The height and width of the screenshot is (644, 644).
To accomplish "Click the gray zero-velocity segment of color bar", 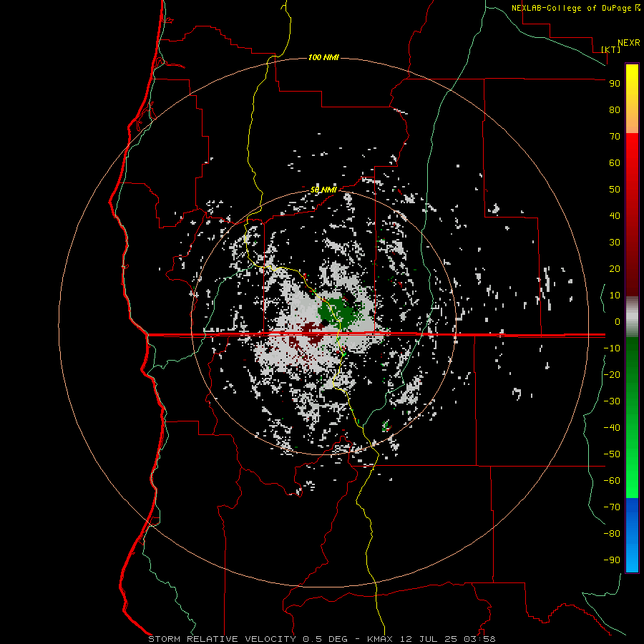I will (632, 316).
